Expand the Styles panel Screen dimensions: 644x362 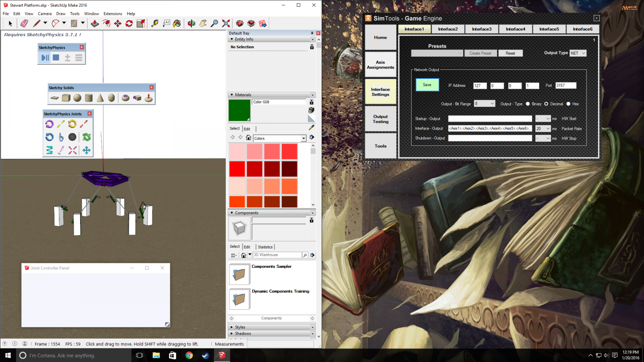point(232,327)
